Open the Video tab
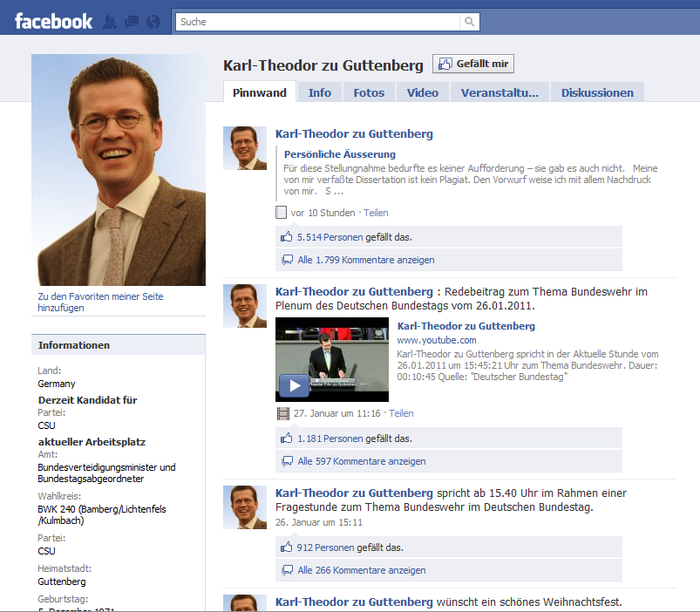This screenshot has width=700, height=612. (422, 92)
